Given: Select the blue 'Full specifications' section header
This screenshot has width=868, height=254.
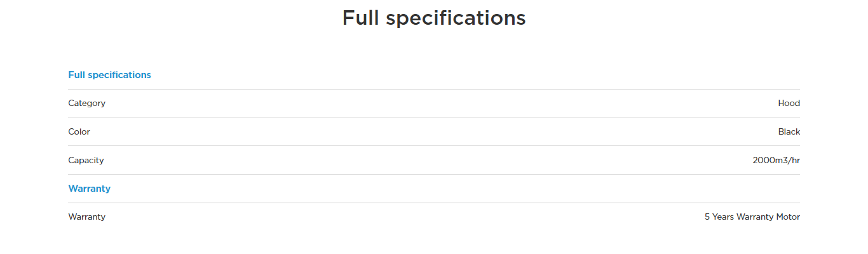Looking at the screenshot, I should pos(109,75).
